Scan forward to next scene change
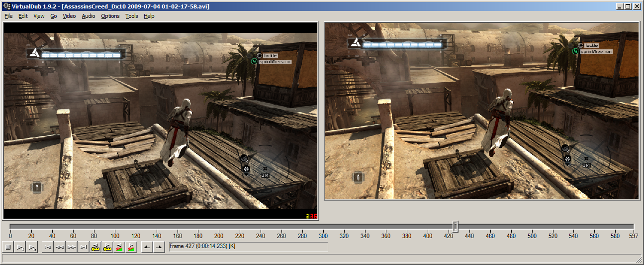 (131, 247)
